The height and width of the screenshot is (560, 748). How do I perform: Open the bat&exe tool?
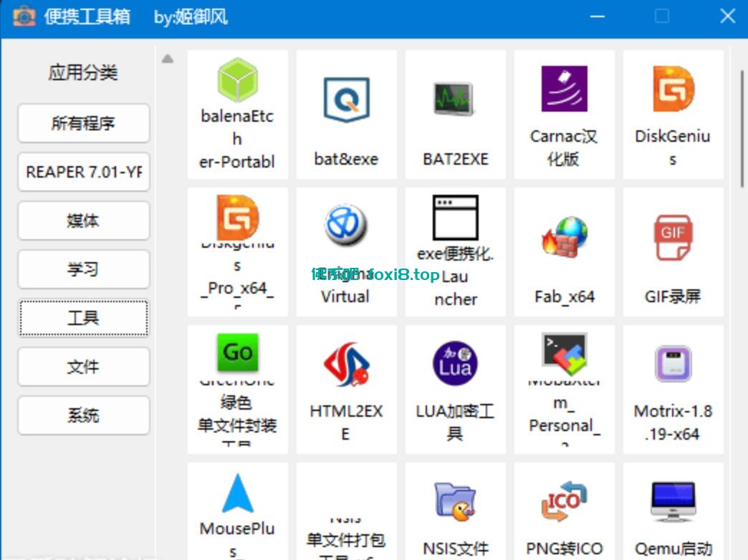coord(346,111)
